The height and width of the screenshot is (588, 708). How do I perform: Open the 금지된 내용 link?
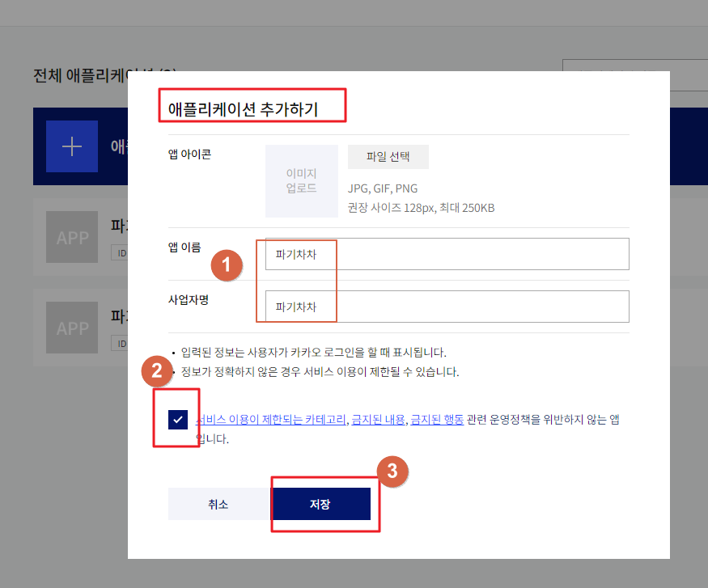[378, 420]
